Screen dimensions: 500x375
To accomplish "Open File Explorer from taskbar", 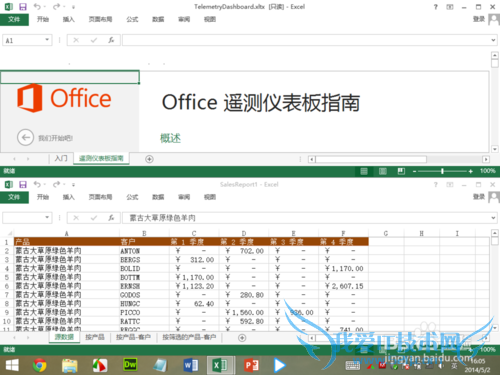I will (70, 365).
